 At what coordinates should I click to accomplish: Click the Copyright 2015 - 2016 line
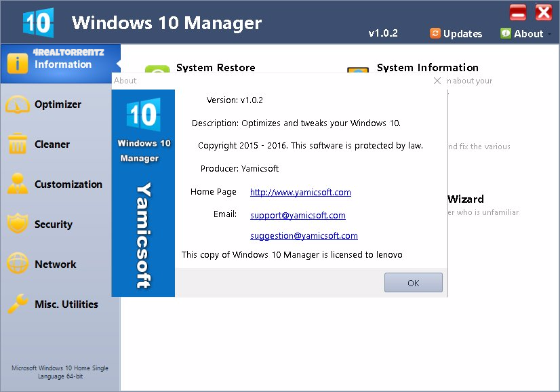311,146
